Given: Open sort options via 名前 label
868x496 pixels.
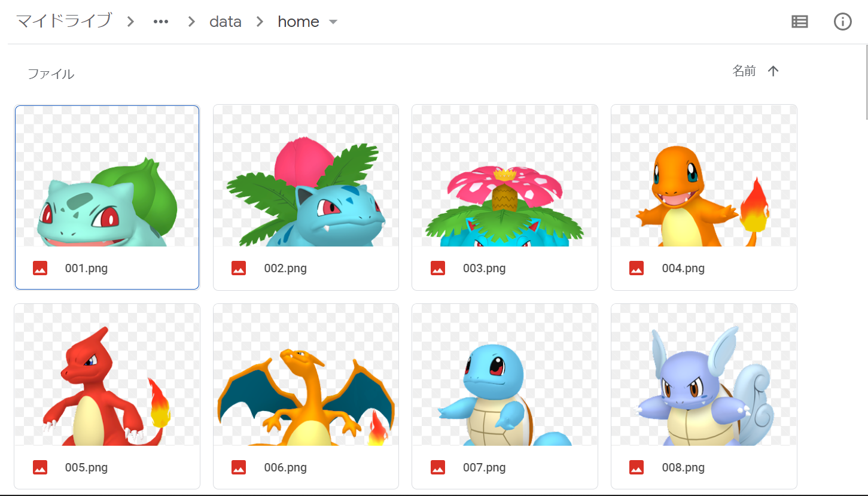Looking at the screenshot, I should coord(744,72).
